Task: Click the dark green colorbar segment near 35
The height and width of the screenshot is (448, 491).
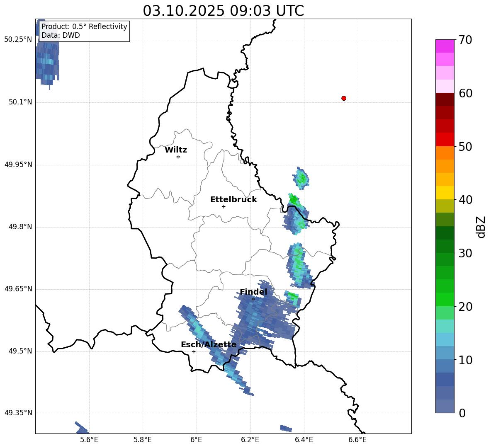Action: 445,233
